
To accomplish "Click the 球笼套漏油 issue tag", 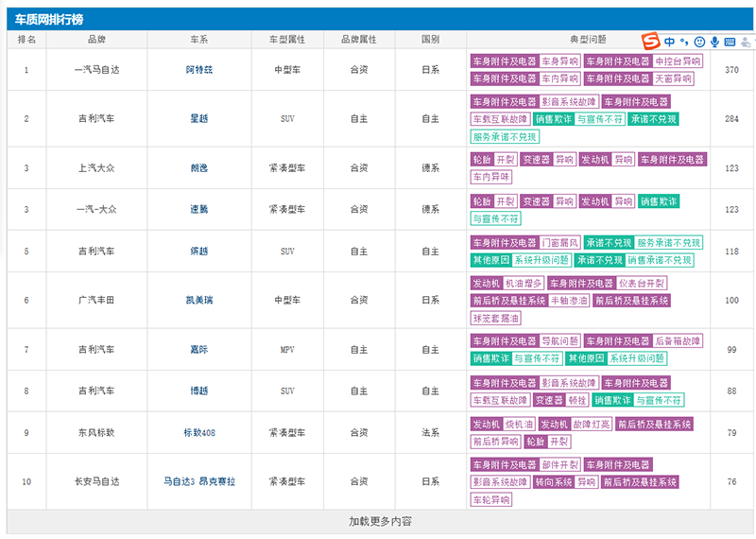I will 495,319.
